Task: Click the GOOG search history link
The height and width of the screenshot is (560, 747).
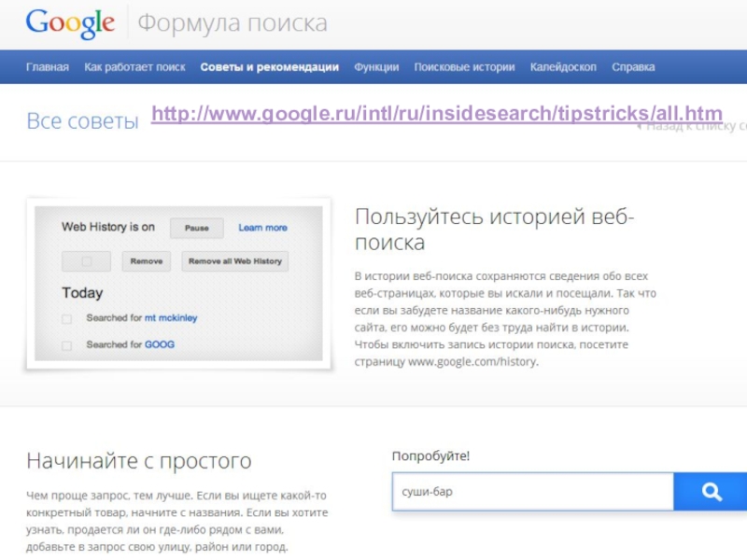Action: click(x=159, y=345)
